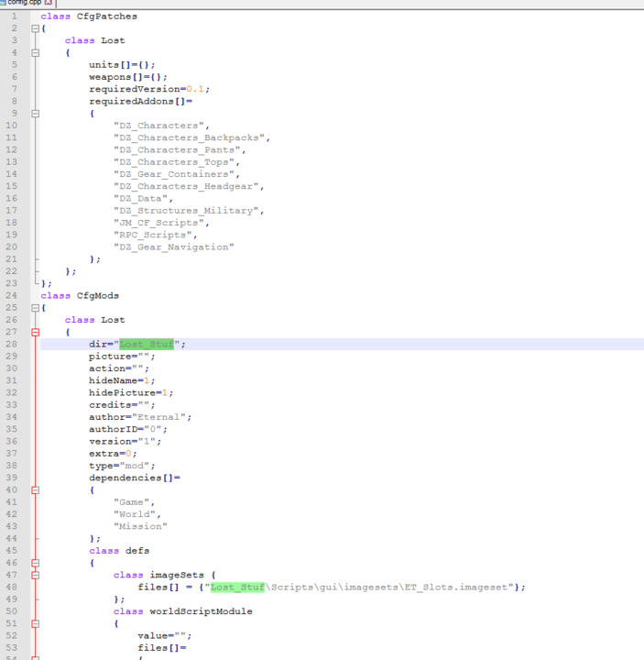Image resolution: width=644 pixels, height=660 pixels.
Task: Click on the text "CfgMods"
Action: 98,295
